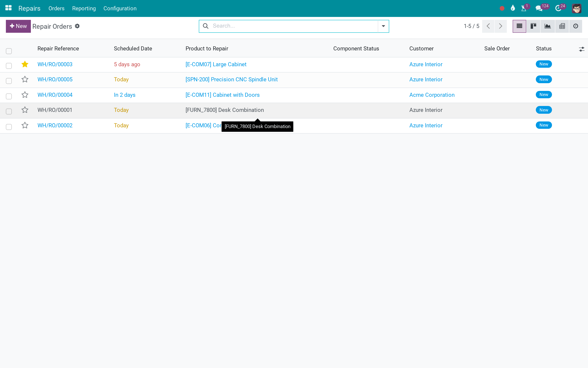Select checkbox for WH/RO/00002 row
This screenshot has height=368, width=588.
[x=9, y=127]
